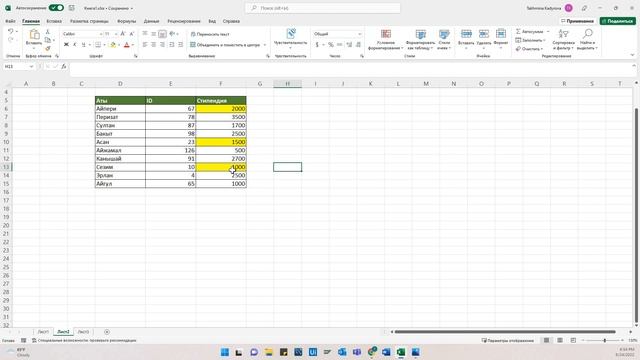This screenshot has height=360, width=640.
Task: Open the number format (Общий) dropdown
Action: point(360,34)
